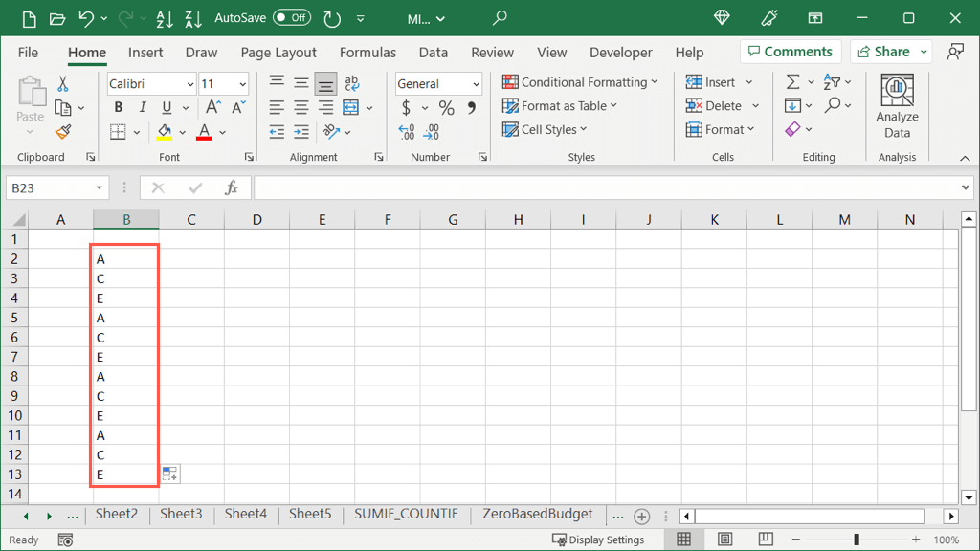Viewport: 980px width, 551px height.
Task: Click the Auto Fill Options icon
Action: [169, 474]
